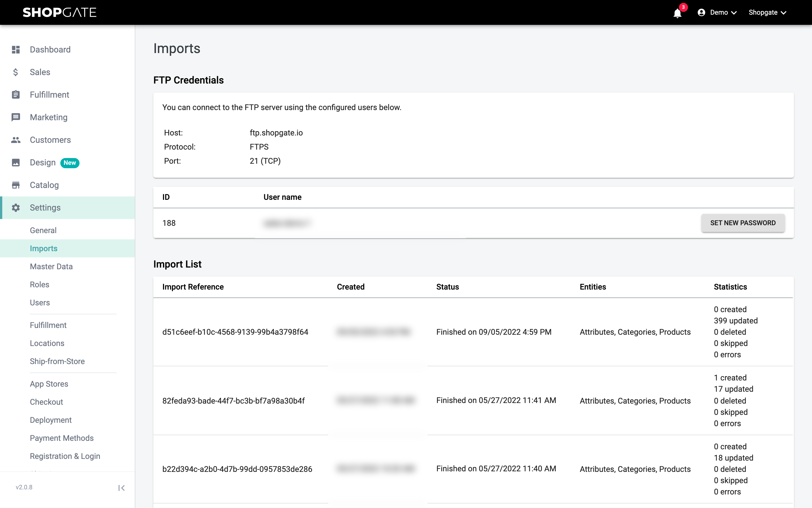
Task: Open the Design section label
Action: click(43, 163)
